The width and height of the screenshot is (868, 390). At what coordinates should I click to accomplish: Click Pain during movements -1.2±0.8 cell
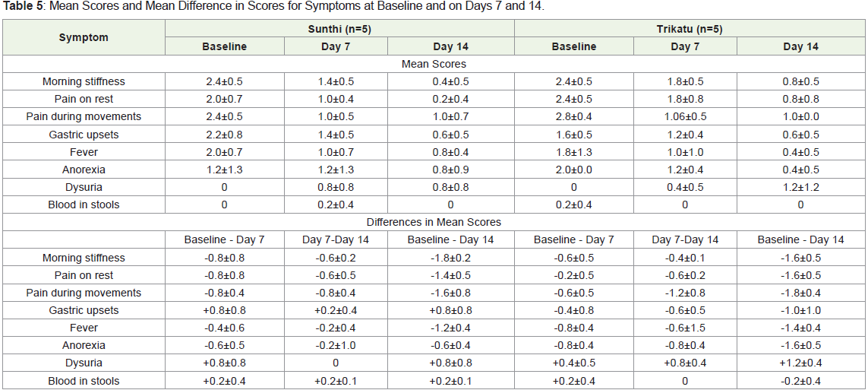(x=685, y=293)
